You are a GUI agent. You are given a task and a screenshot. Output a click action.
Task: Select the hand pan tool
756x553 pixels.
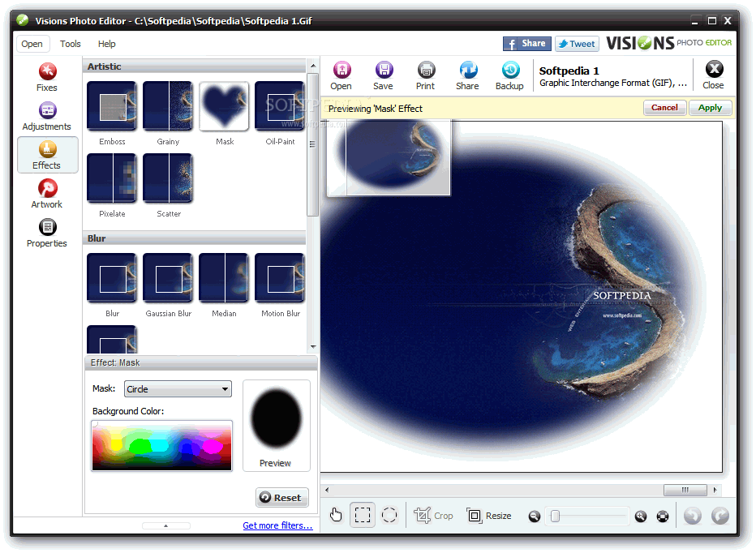336,516
